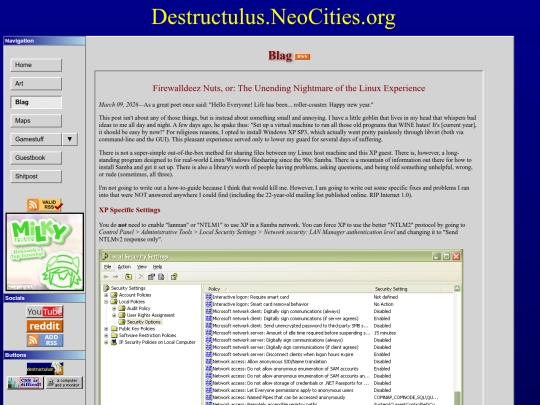Open the Gamestuff dropdown arrow
This screenshot has height=405, width=540.
[x=70, y=139]
